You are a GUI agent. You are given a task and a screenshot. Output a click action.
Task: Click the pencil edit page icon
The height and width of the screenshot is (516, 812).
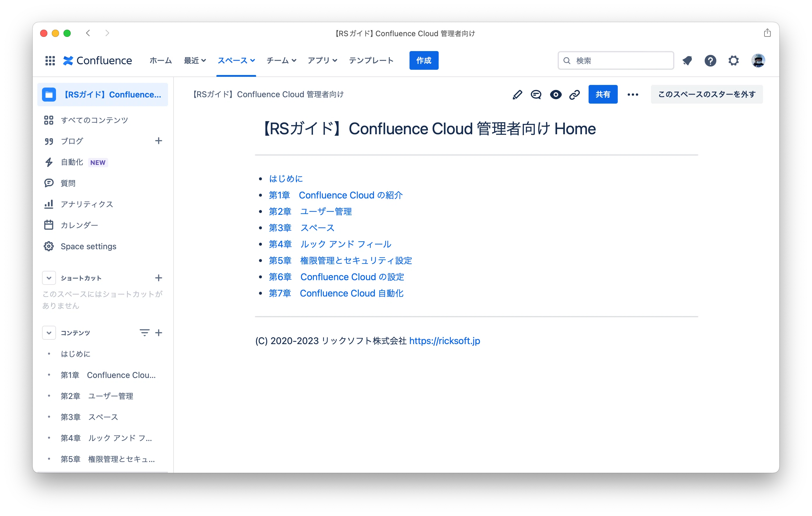tap(517, 95)
